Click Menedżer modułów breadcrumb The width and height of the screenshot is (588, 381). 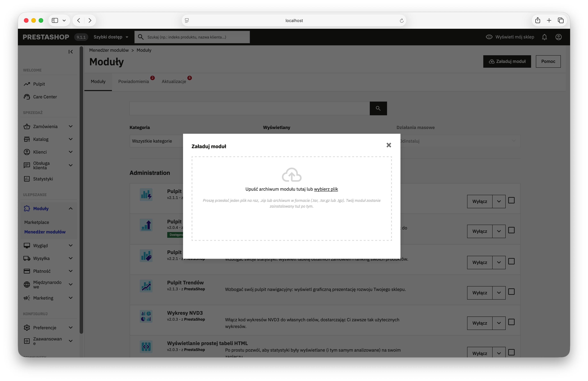(109, 50)
